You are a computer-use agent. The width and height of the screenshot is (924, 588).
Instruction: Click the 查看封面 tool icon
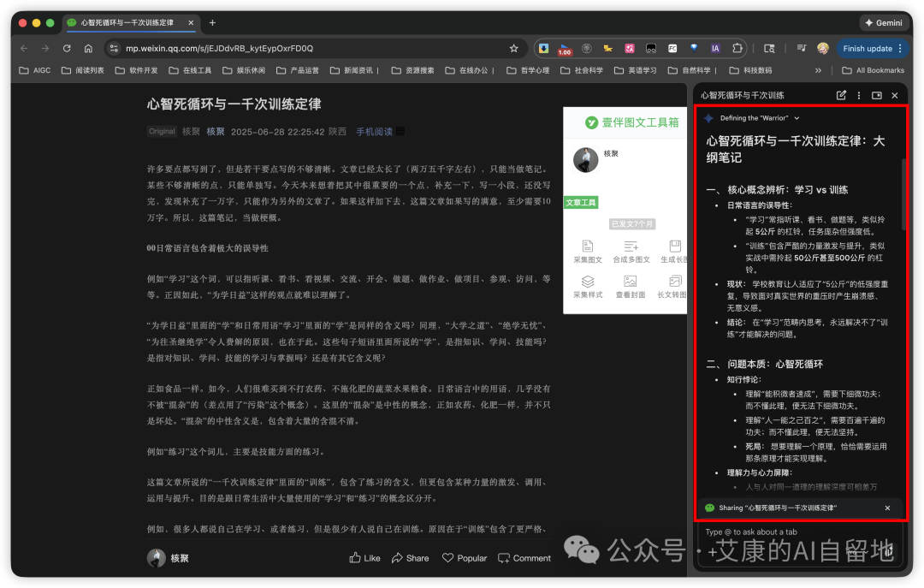631,287
